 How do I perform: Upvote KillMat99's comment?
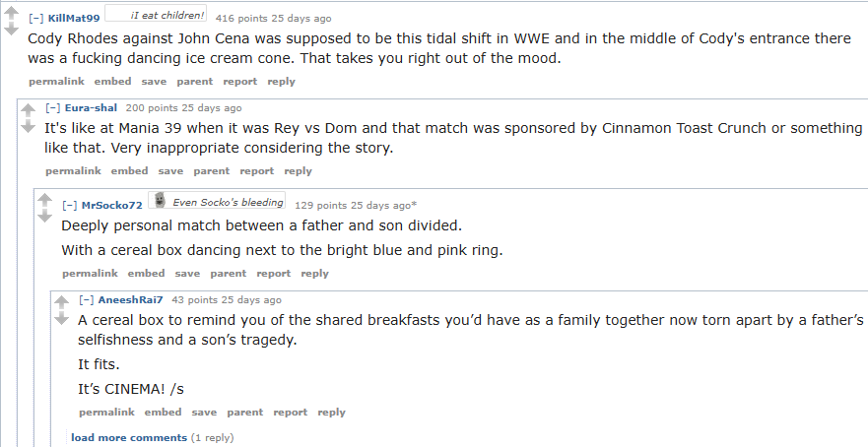[11, 12]
